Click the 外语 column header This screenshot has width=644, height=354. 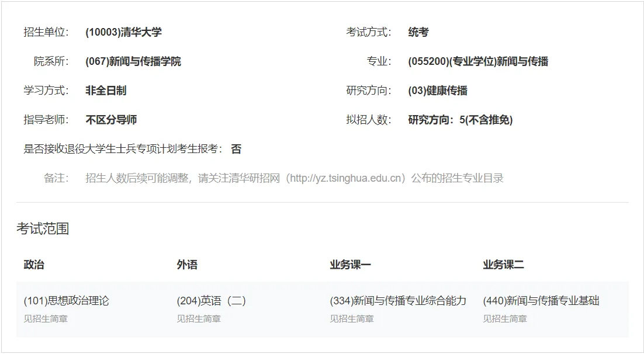(187, 265)
